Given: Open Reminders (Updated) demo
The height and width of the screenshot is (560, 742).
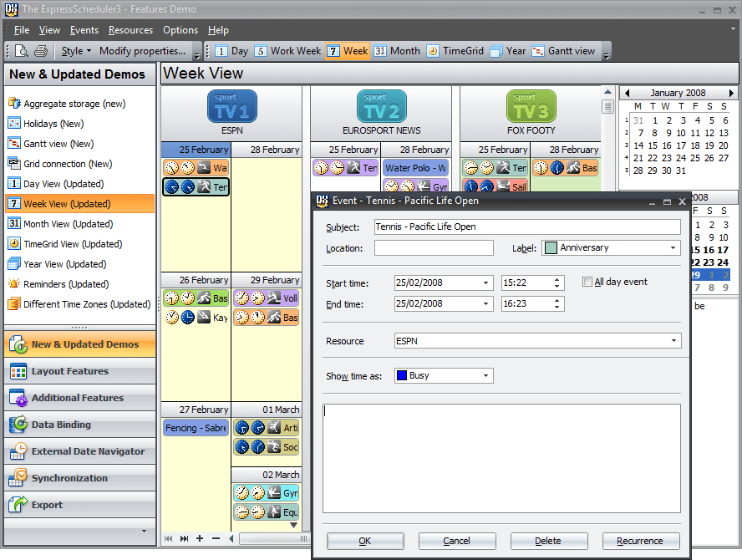Looking at the screenshot, I should click(x=58, y=284).
